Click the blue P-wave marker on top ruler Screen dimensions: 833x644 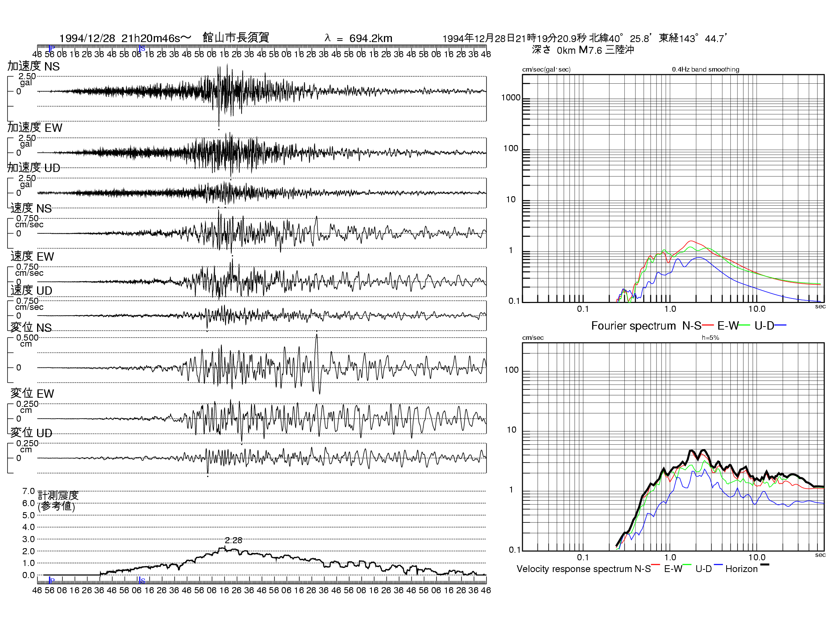coord(51,48)
